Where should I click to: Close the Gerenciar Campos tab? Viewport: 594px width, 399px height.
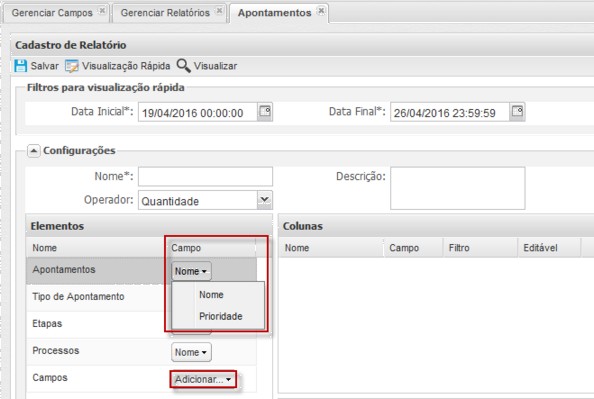click(102, 11)
